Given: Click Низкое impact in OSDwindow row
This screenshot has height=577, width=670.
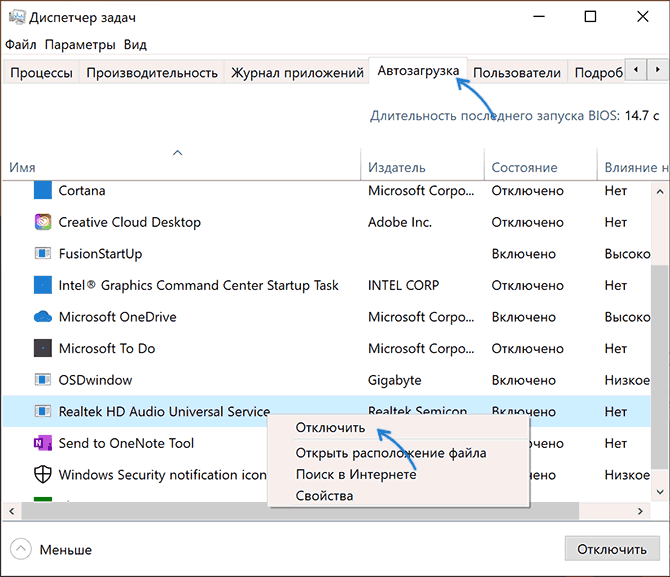Looking at the screenshot, I should click(627, 380).
